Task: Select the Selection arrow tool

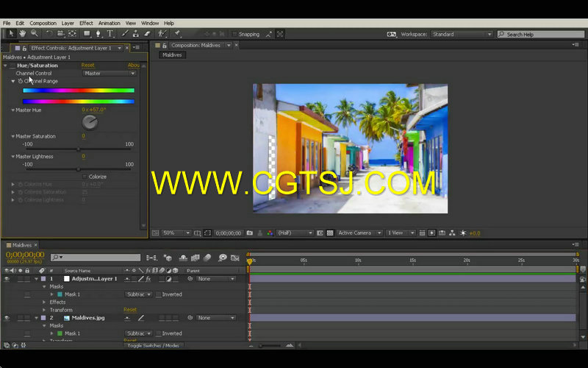Action: pos(11,34)
